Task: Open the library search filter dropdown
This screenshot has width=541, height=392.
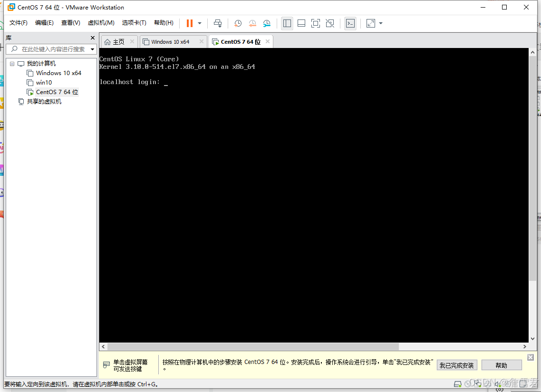Action: 93,49
